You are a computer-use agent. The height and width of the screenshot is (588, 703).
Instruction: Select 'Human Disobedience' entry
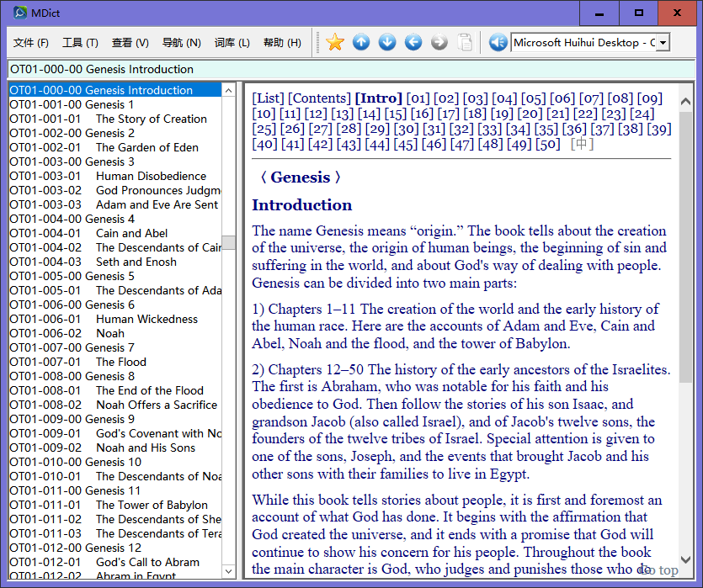115,176
